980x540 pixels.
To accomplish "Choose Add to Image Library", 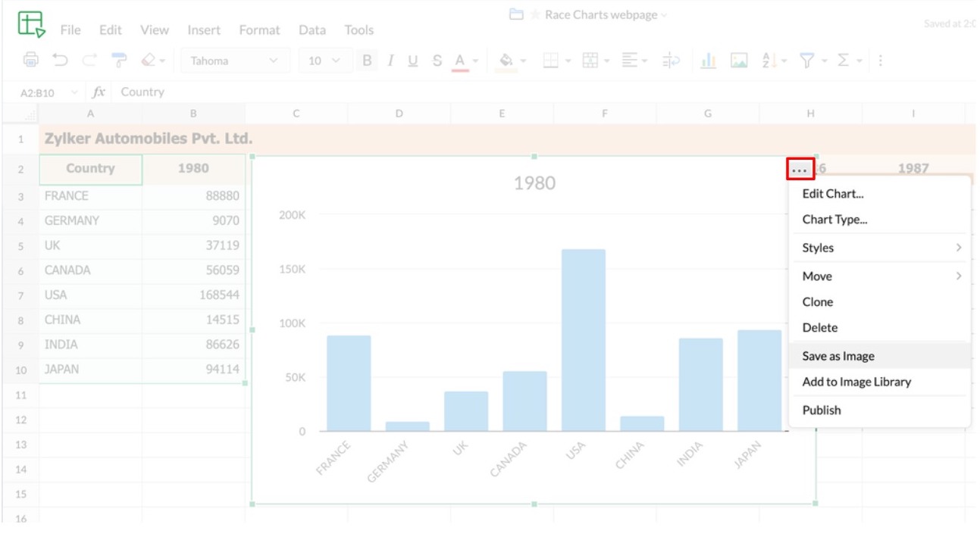I will (x=879, y=382).
